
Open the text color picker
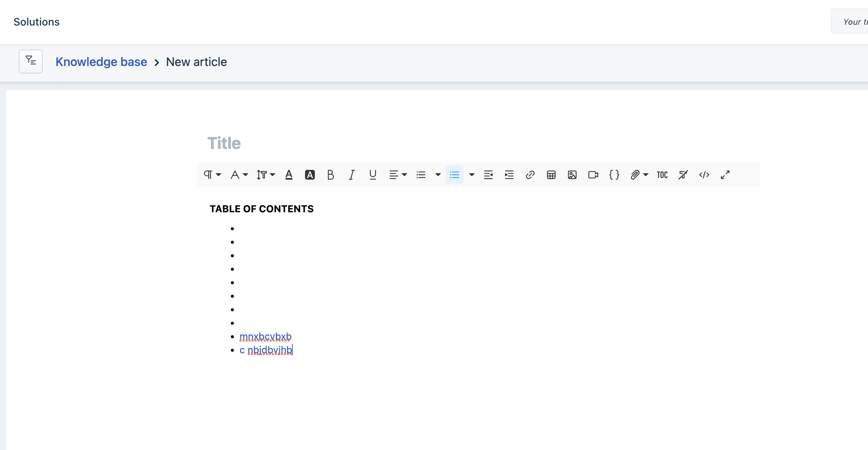(289, 175)
